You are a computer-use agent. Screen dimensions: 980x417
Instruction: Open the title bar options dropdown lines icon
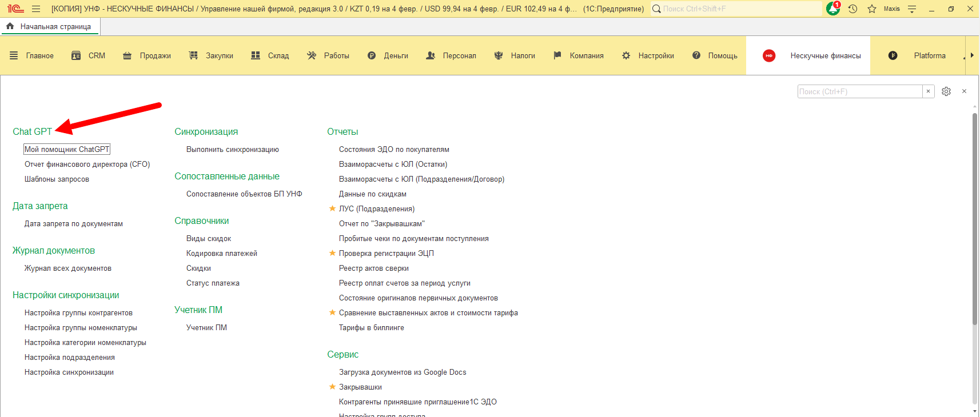point(912,9)
